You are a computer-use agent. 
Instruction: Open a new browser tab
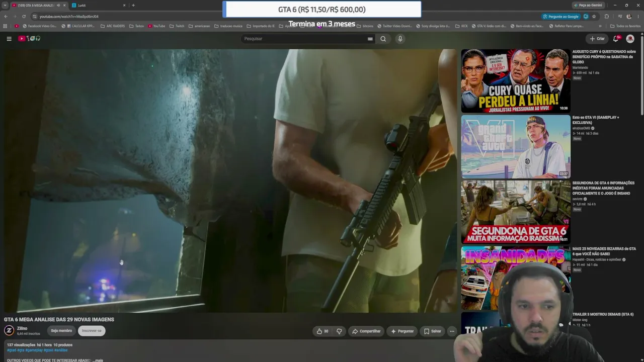(133, 5)
